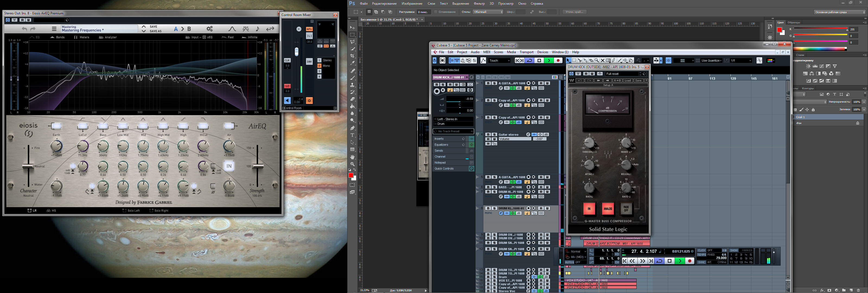Click Record button in Cubase top toolbar

pos(558,60)
